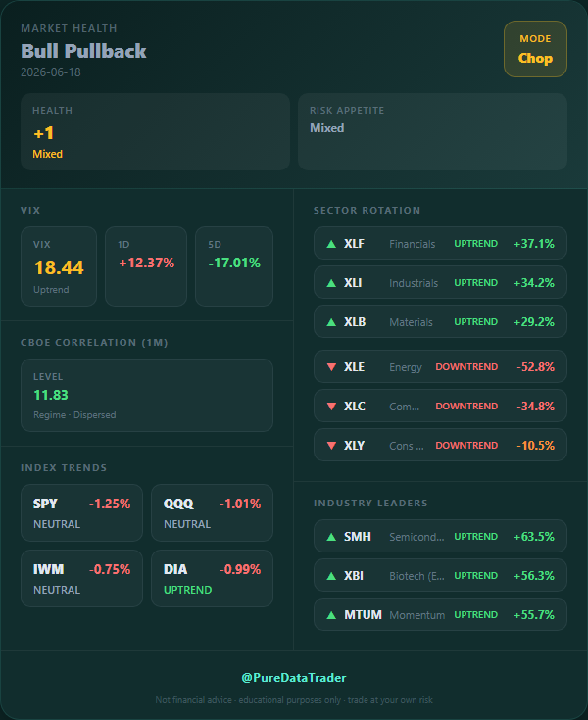
Task: Click the MTUM ticker label
Action: (363, 614)
